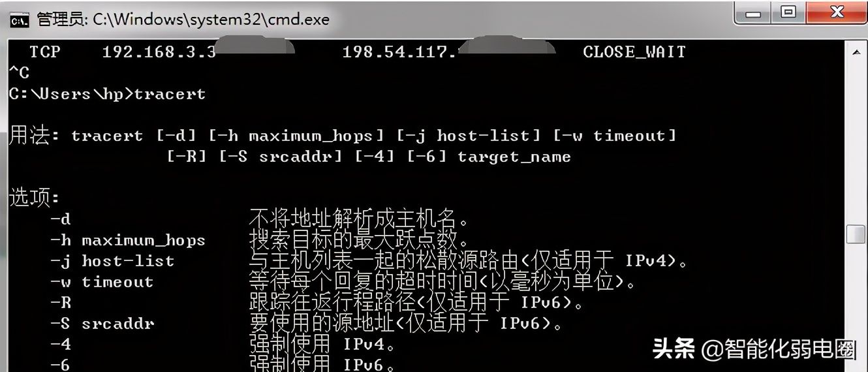
Task: Click scrollbar track above the thumb
Action: coord(856,142)
